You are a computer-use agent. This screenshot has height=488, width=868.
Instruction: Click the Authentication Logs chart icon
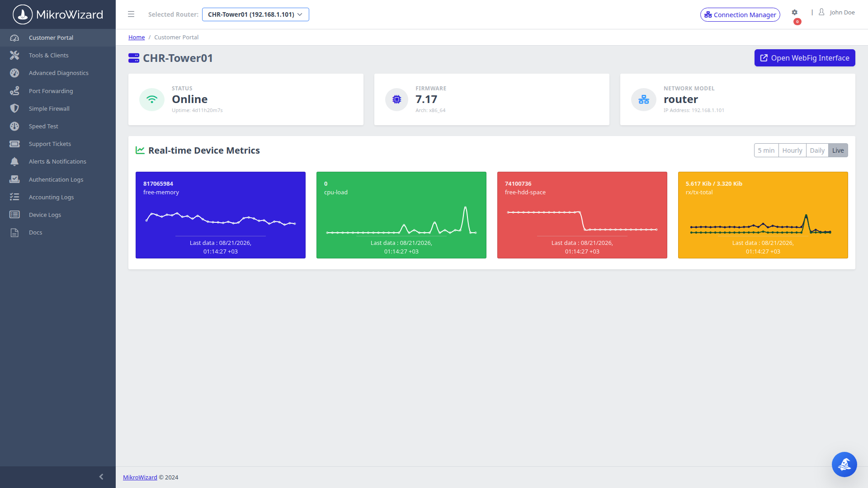14,179
